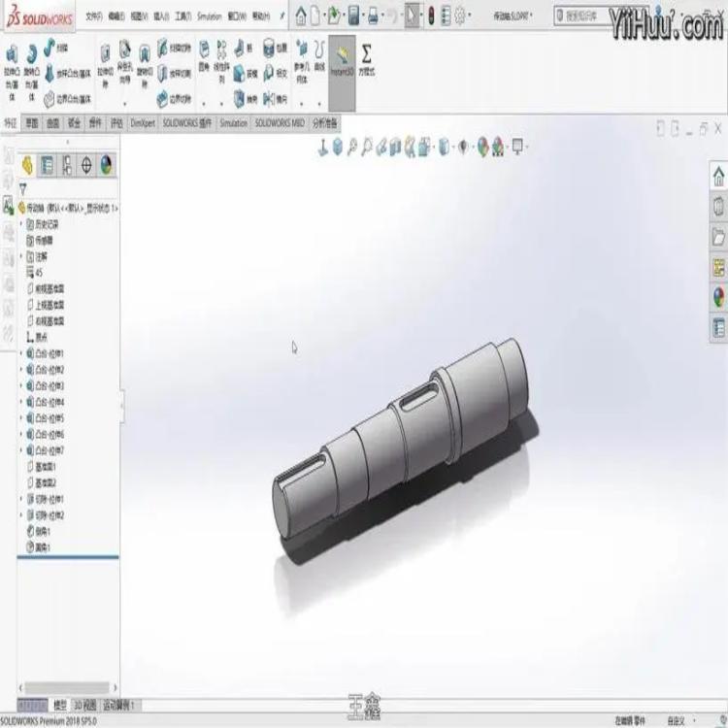Choose the Draft (拔模) tool
Screen dimensions: 728x728
(x=246, y=74)
